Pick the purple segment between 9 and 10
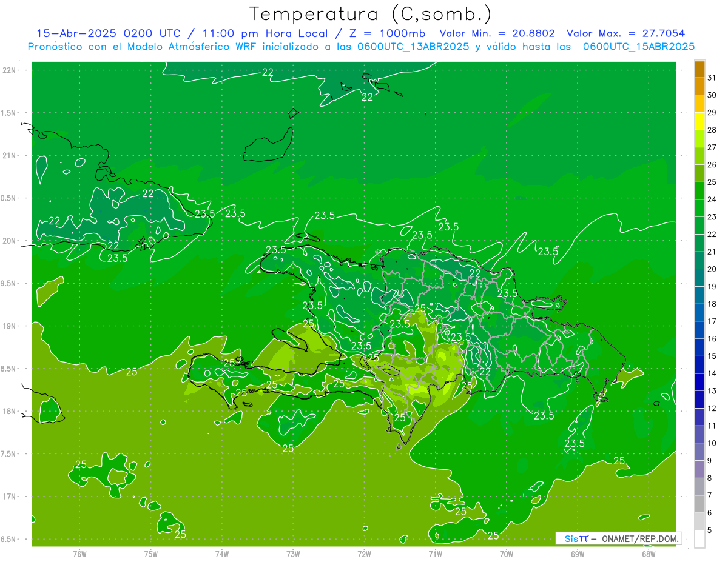Screen dimensions: 728x562 699,452
